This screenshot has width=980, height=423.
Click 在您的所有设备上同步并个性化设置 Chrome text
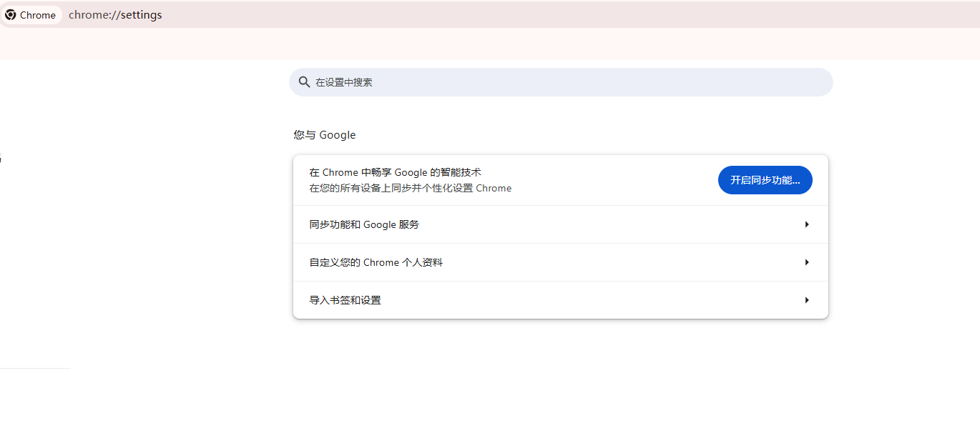(x=410, y=189)
